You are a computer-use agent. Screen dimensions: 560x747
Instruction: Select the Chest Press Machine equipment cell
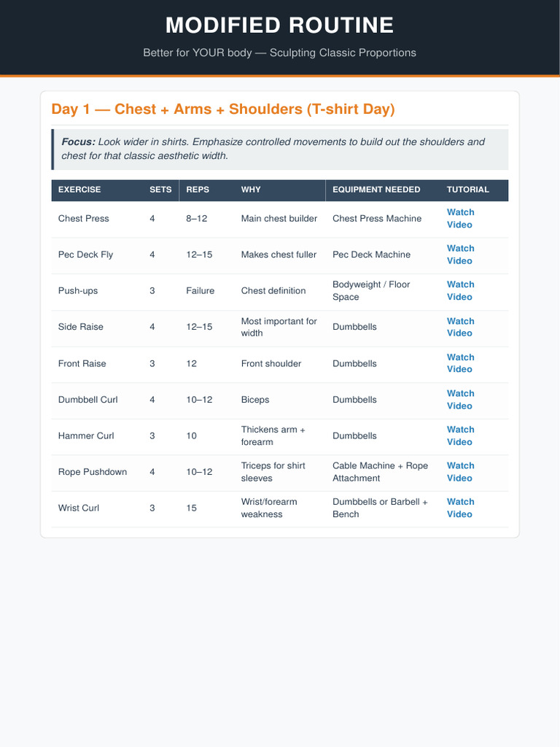point(377,219)
